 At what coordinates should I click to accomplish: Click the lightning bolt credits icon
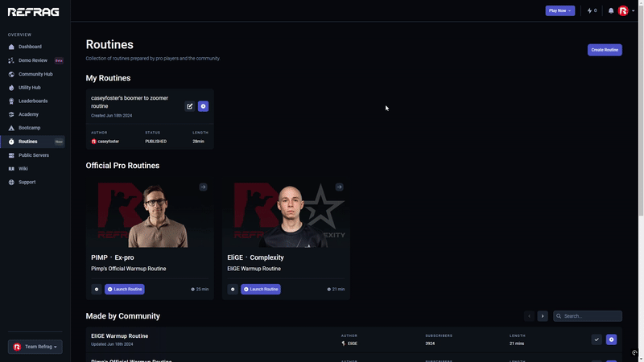tap(589, 10)
